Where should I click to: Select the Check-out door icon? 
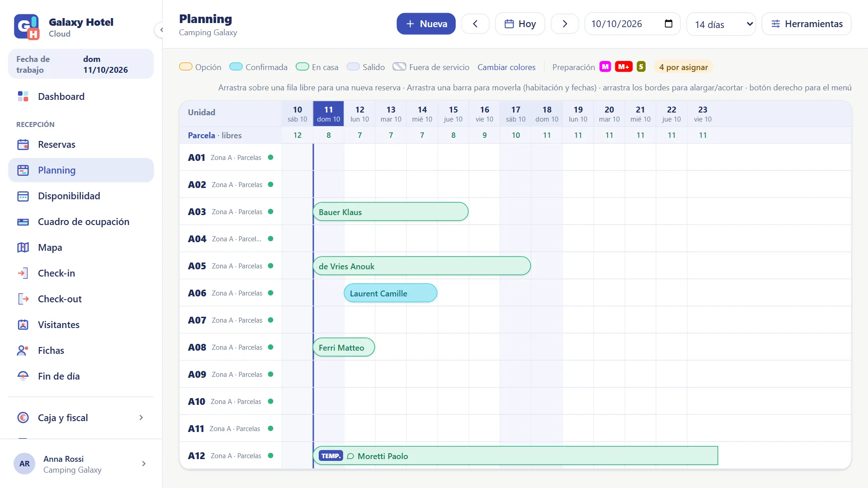(x=23, y=299)
